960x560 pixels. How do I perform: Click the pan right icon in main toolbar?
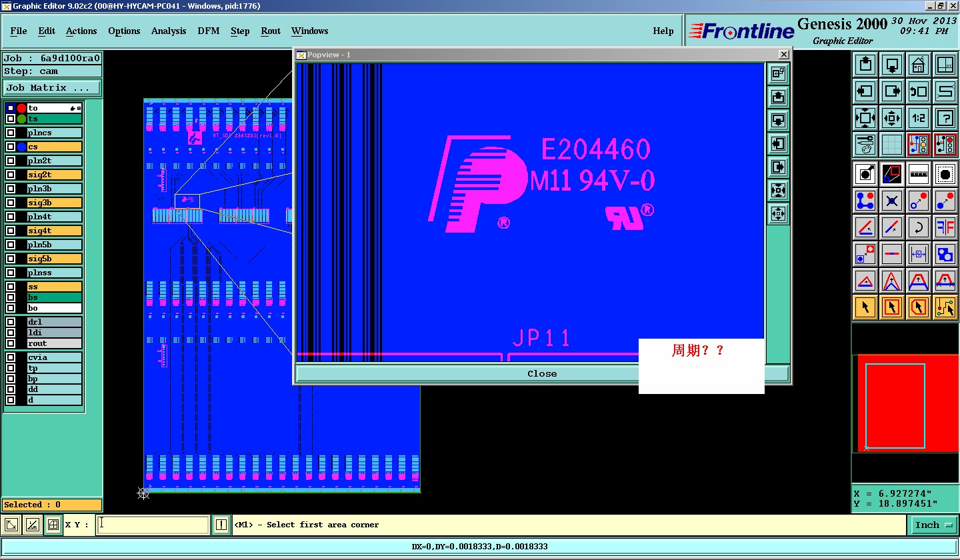(x=892, y=92)
